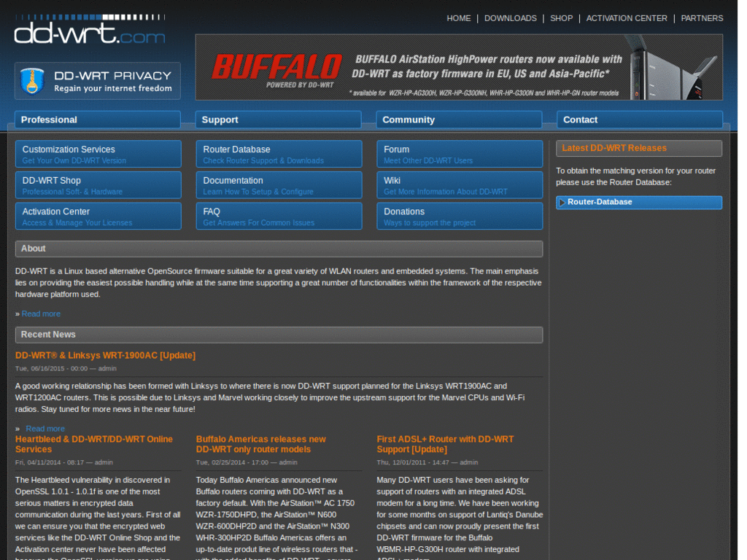Open Customization Services button
747x560 pixels.
point(98,154)
